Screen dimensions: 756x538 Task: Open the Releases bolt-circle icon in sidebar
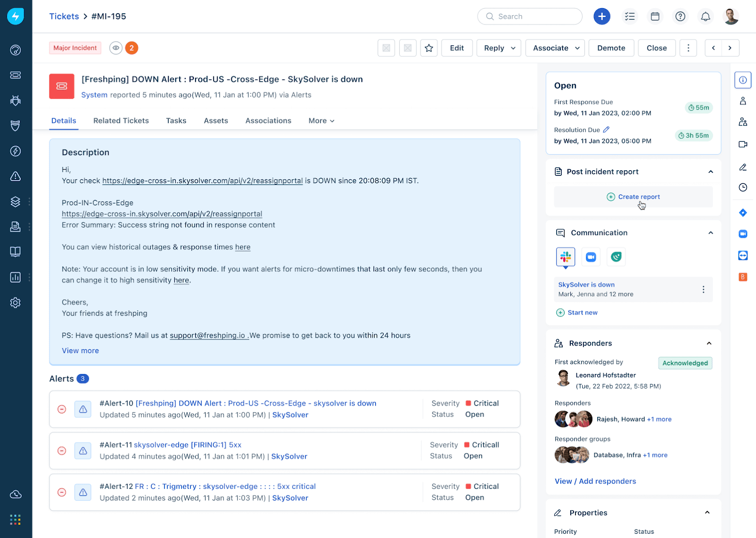click(16, 151)
